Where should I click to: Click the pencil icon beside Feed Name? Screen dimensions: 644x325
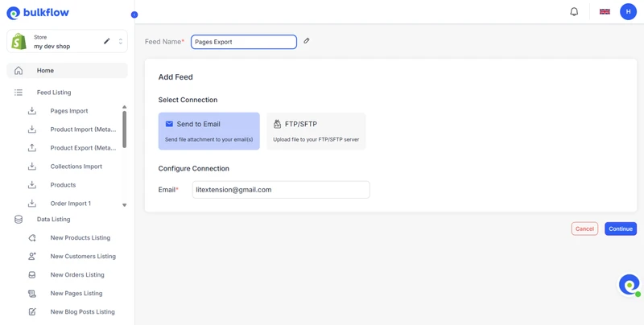(x=307, y=40)
